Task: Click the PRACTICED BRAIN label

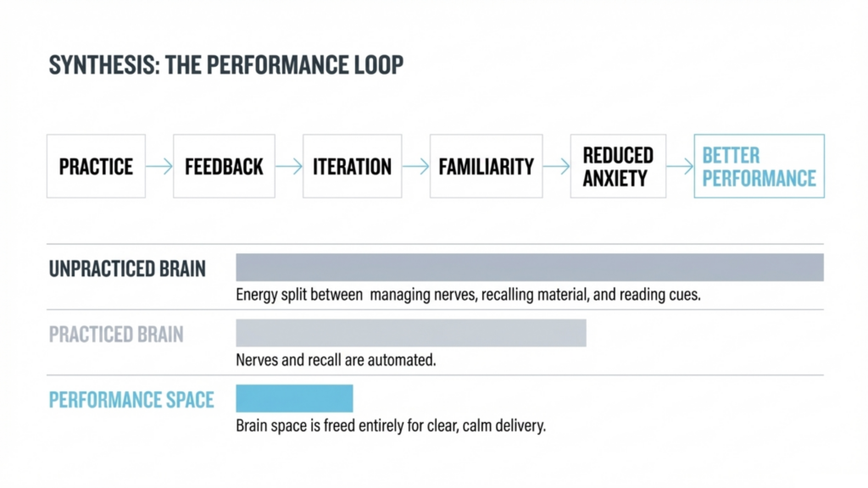Action: 116,334
